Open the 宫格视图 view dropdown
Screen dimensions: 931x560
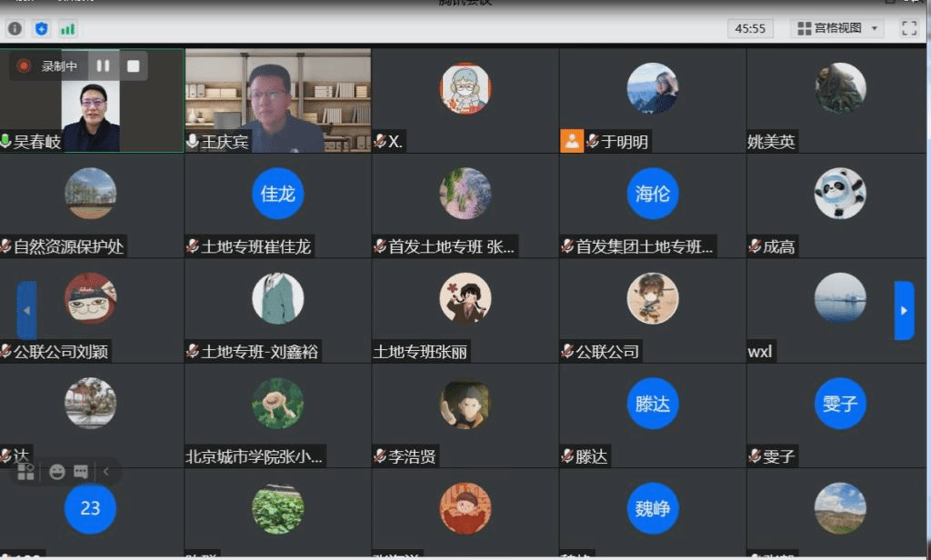click(837, 28)
